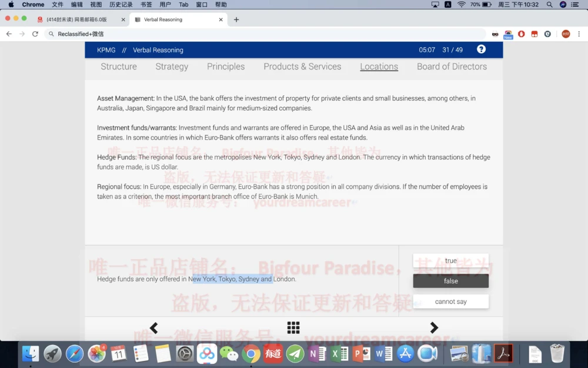588x368 pixels.
Task: Open the 视图 menu in the menu bar
Action: click(x=96, y=4)
